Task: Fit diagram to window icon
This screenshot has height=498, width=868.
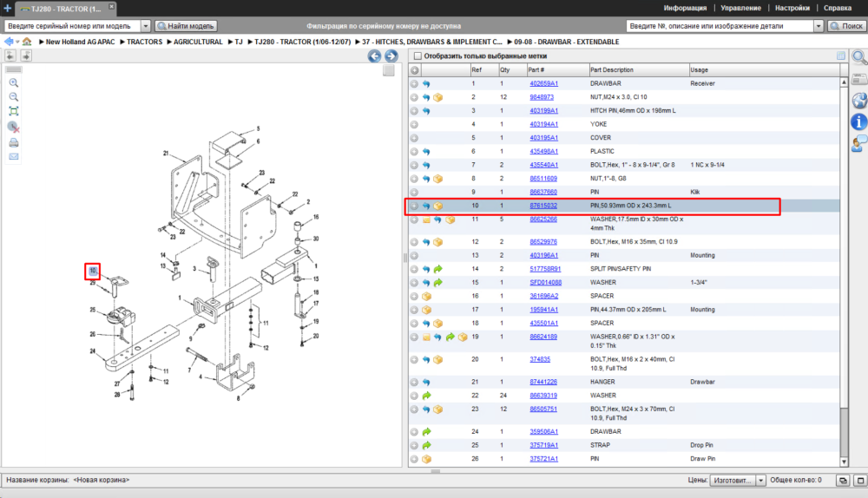Action: pos(14,111)
